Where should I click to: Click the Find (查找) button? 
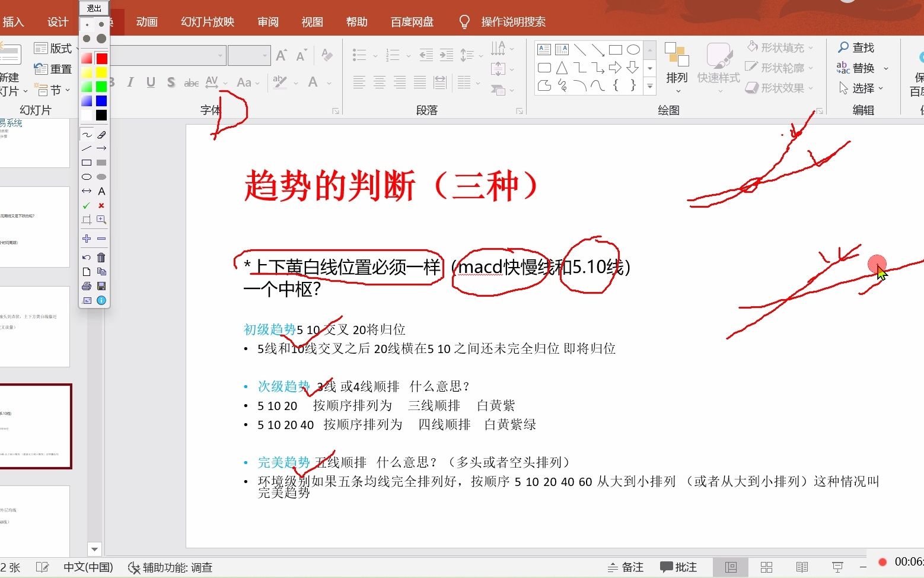856,47
